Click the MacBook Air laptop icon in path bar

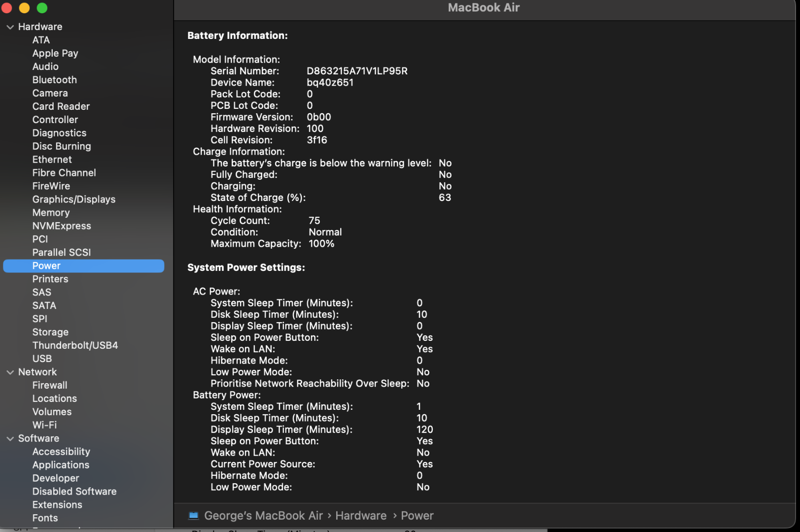(194, 516)
